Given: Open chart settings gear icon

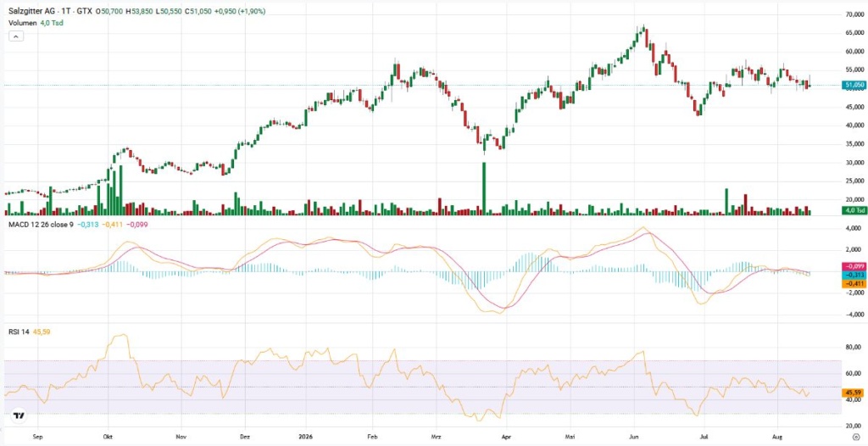Looking at the screenshot, I should [x=855, y=437].
